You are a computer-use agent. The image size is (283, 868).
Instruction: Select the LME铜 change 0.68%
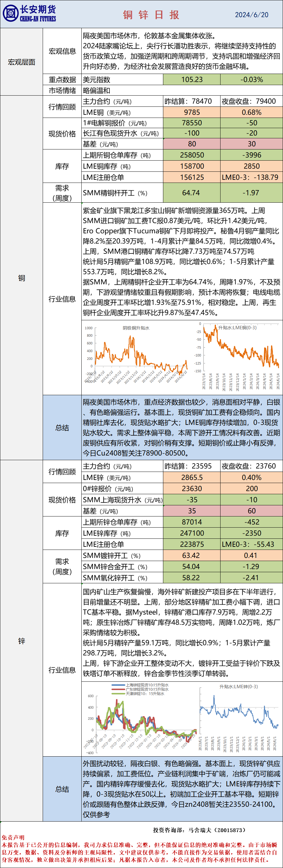[x=252, y=112]
